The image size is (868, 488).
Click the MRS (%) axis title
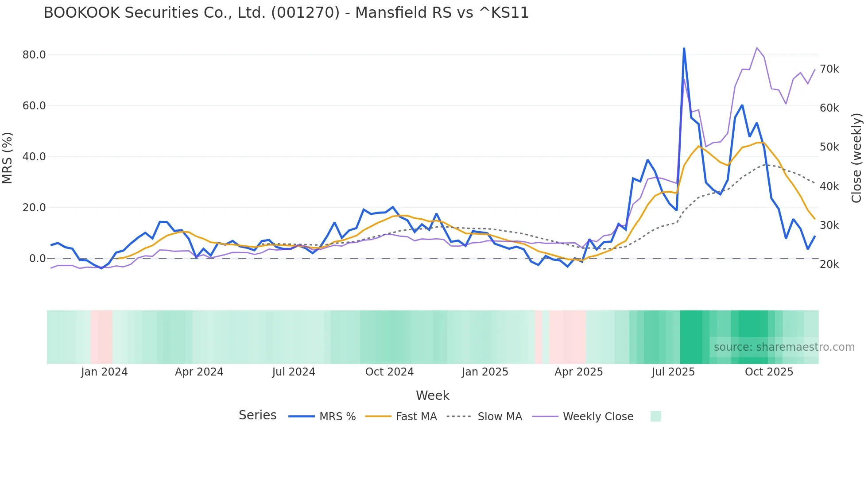(8, 158)
